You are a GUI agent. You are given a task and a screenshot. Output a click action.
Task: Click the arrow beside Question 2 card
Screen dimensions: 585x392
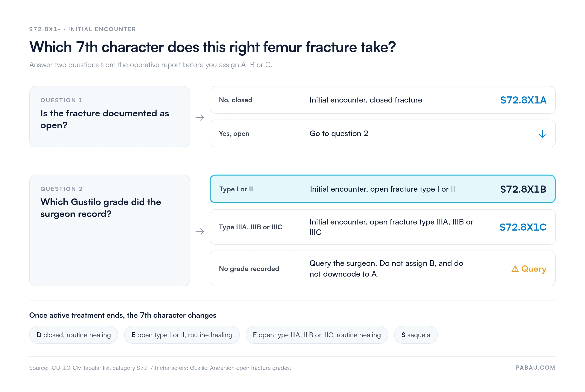click(200, 231)
